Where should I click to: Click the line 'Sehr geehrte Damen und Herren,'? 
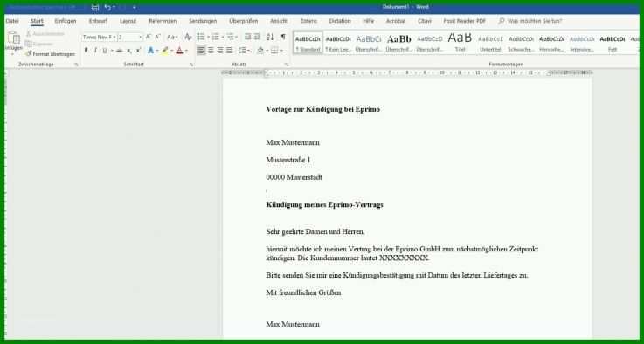[315, 232]
